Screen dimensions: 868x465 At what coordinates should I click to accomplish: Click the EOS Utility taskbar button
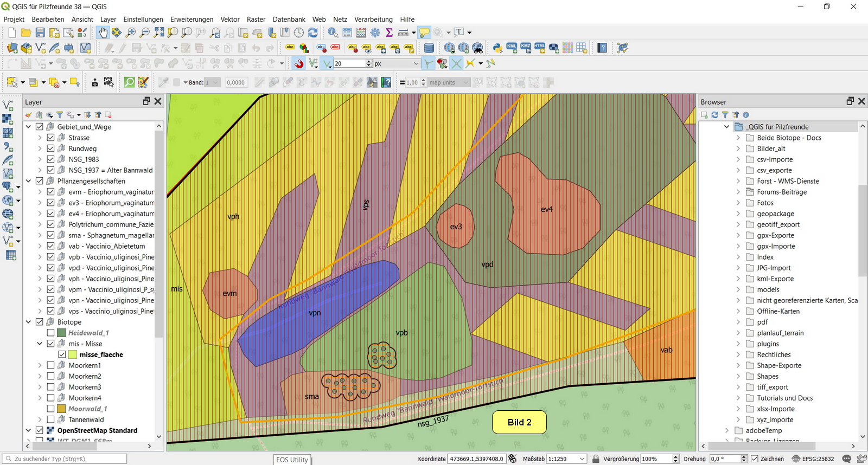click(292, 460)
